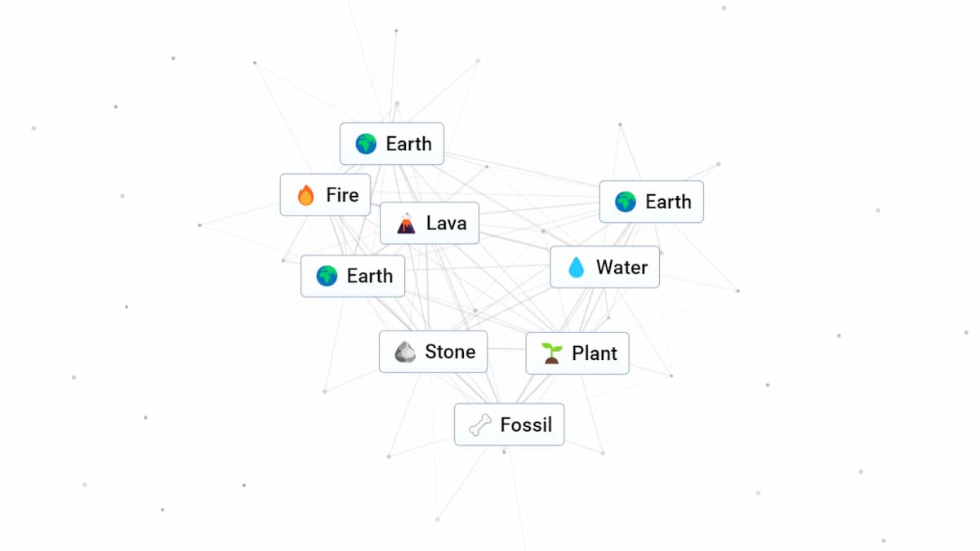Pick the Water element label

[621, 267]
